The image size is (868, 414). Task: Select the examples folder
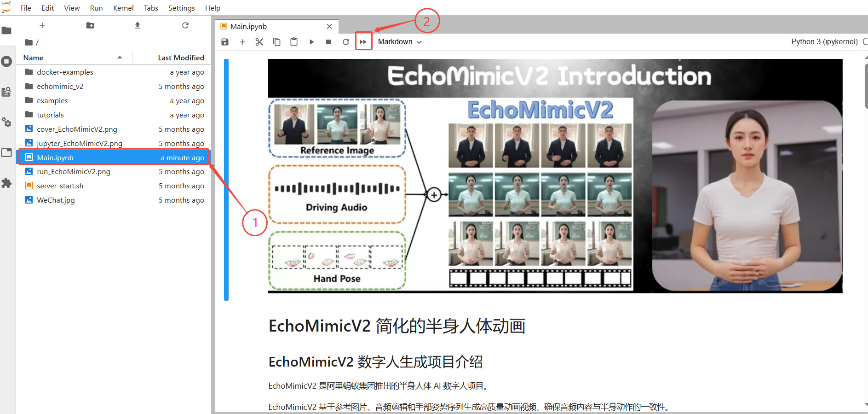point(114,101)
